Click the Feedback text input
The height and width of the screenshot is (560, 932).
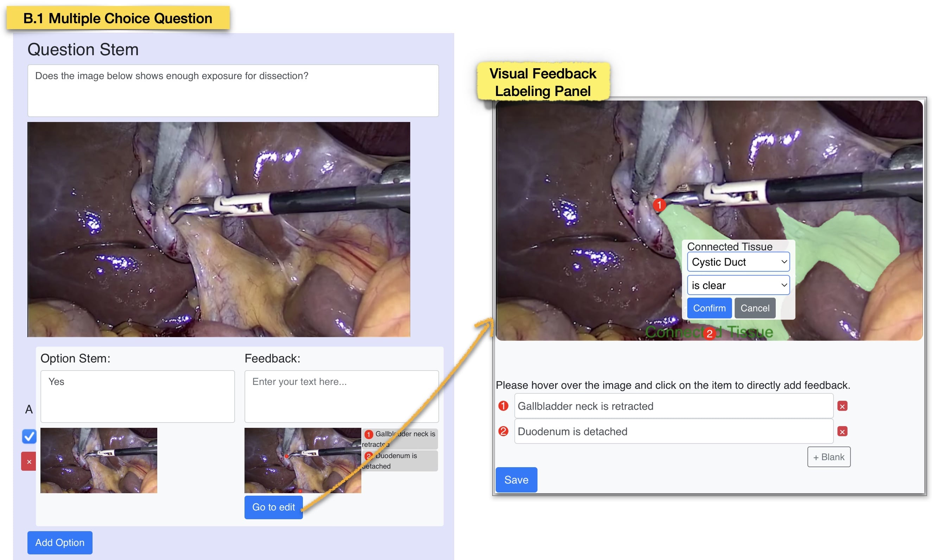[341, 396]
